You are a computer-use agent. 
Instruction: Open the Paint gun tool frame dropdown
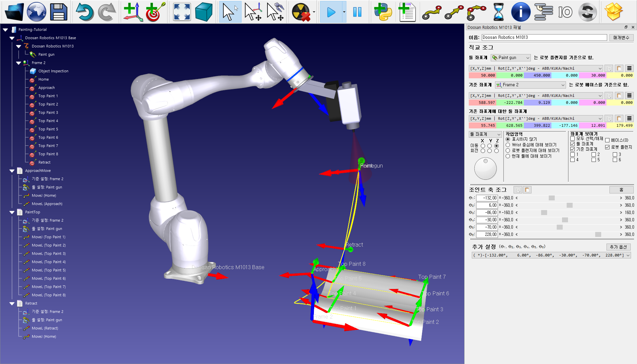(511, 58)
